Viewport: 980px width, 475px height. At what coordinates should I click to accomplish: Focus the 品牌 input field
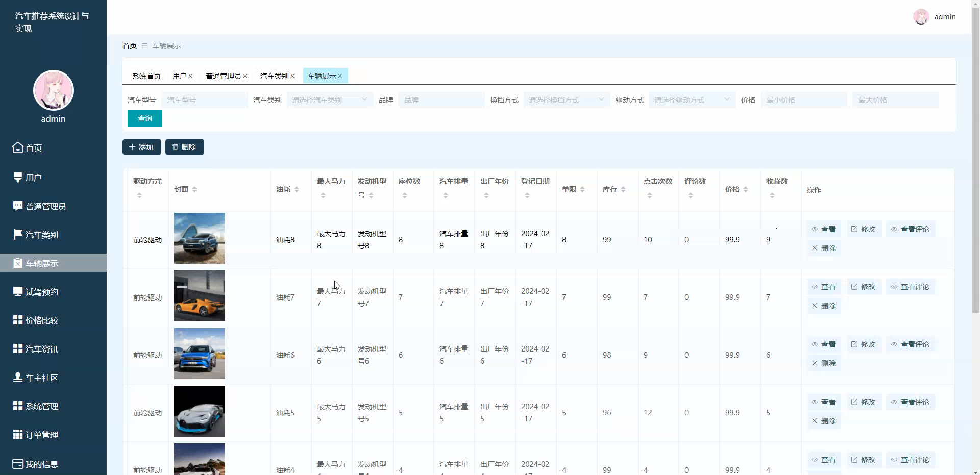pos(442,100)
